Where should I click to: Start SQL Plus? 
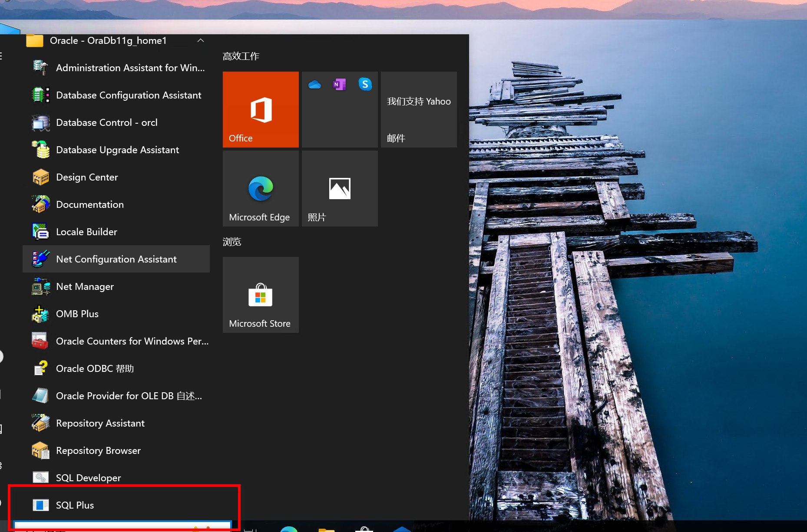[x=75, y=506]
